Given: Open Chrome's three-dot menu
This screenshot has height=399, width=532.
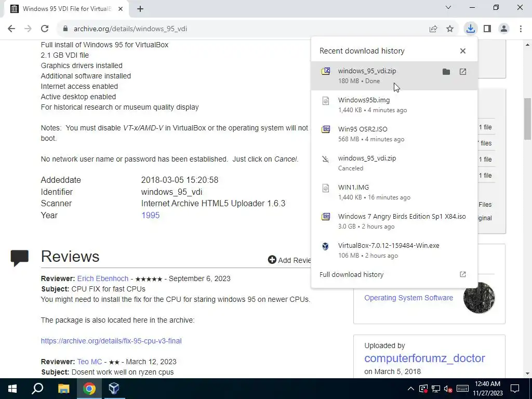Looking at the screenshot, I should [x=521, y=29].
